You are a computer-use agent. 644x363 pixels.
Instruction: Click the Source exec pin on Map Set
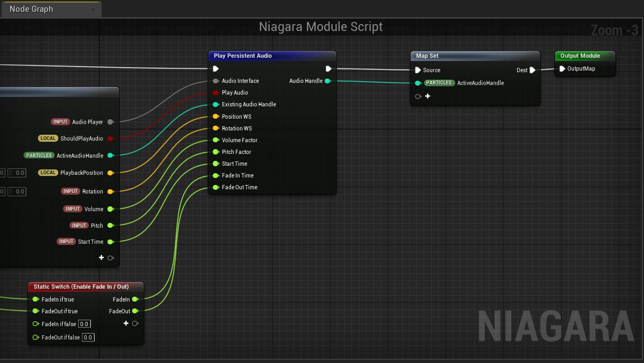[x=418, y=70]
